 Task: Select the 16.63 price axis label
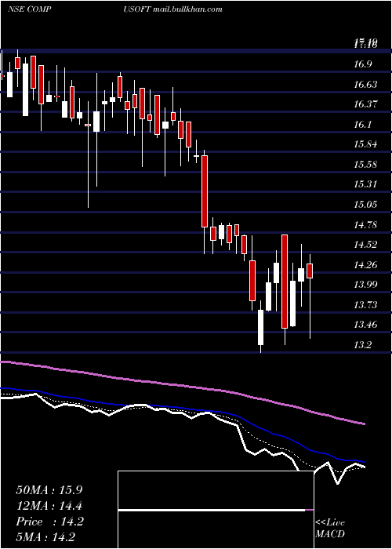[x=366, y=85]
